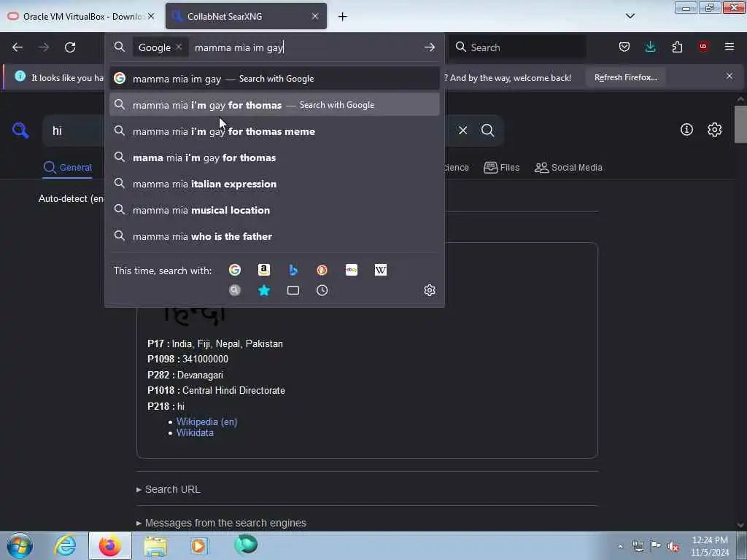Viewport: 747px width, 560px height.
Task: Go back to the previous page
Action: pyautogui.click(x=18, y=47)
